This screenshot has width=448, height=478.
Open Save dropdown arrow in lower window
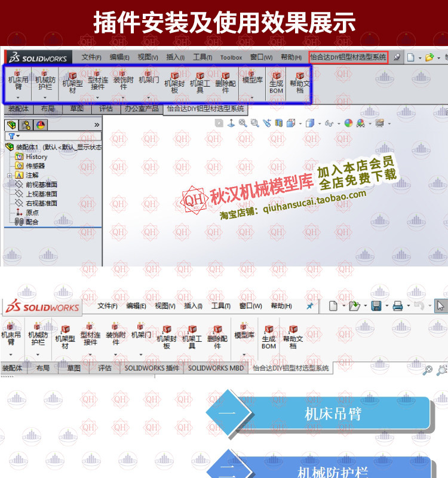[x=386, y=305]
